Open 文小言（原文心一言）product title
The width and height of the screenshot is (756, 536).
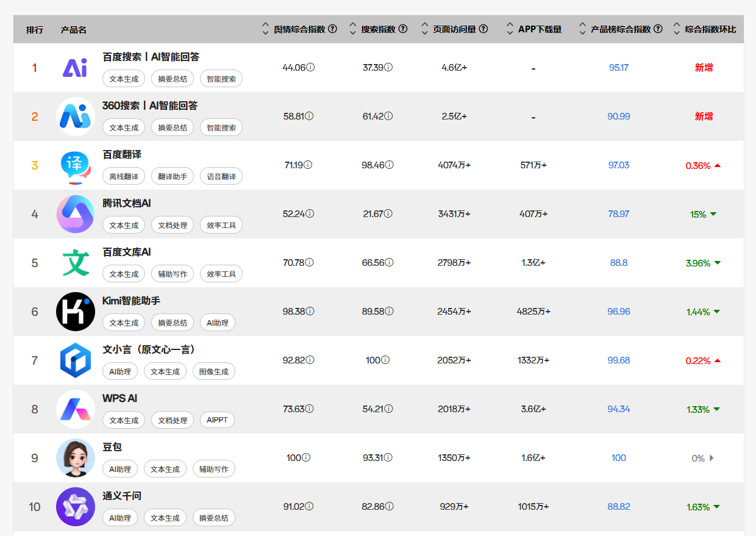coord(151,349)
